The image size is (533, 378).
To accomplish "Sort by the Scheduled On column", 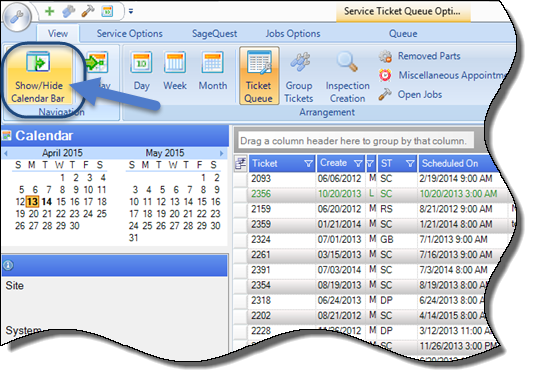I will 451,164.
